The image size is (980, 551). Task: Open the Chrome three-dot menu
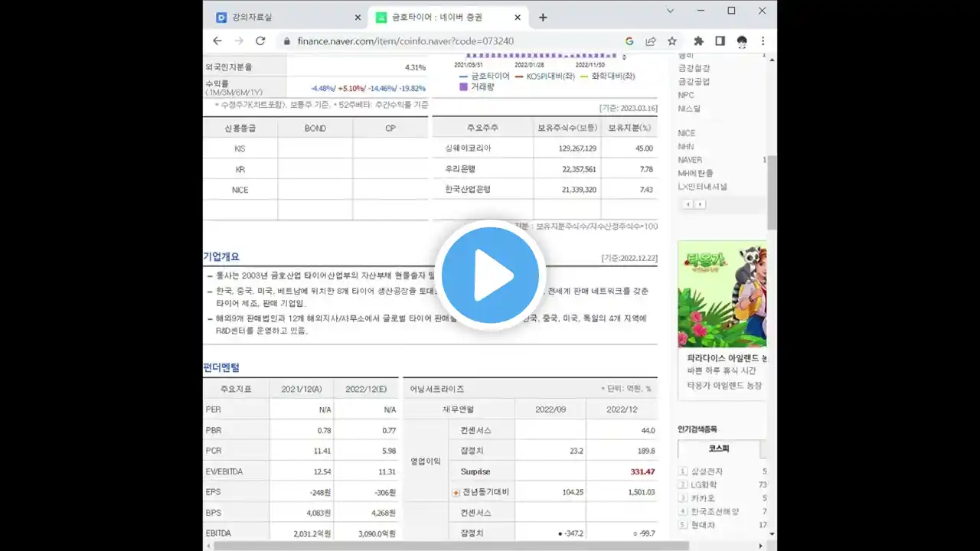[x=763, y=41]
